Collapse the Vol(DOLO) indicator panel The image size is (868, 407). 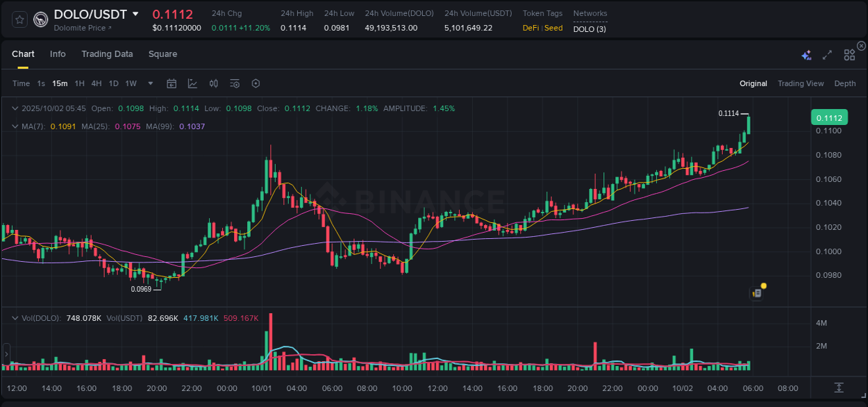point(15,317)
